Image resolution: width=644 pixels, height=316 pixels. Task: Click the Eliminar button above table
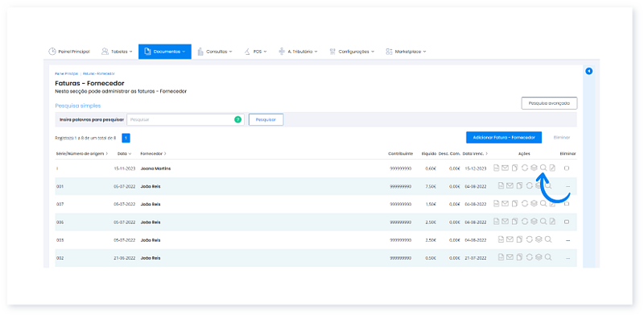pos(561,137)
